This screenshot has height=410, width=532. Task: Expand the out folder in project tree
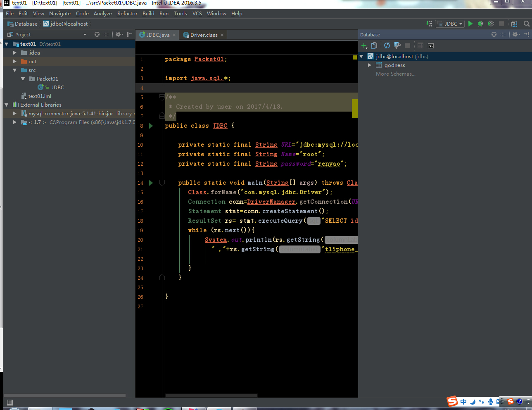coord(15,62)
